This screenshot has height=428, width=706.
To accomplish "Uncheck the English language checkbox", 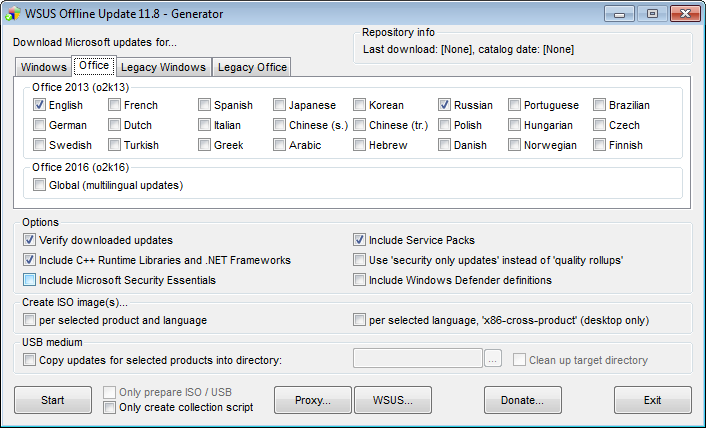I will pyautogui.click(x=40, y=105).
